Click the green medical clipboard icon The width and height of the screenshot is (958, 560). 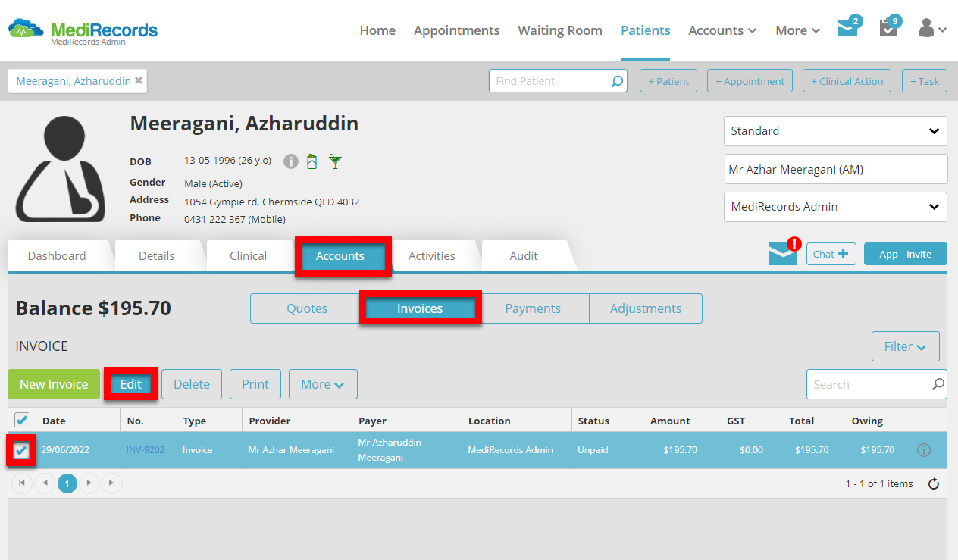pyautogui.click(x=312, y=161)
